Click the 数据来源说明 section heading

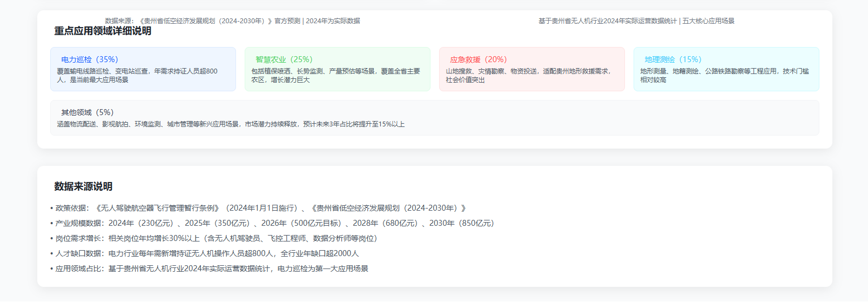pos(83,186)
